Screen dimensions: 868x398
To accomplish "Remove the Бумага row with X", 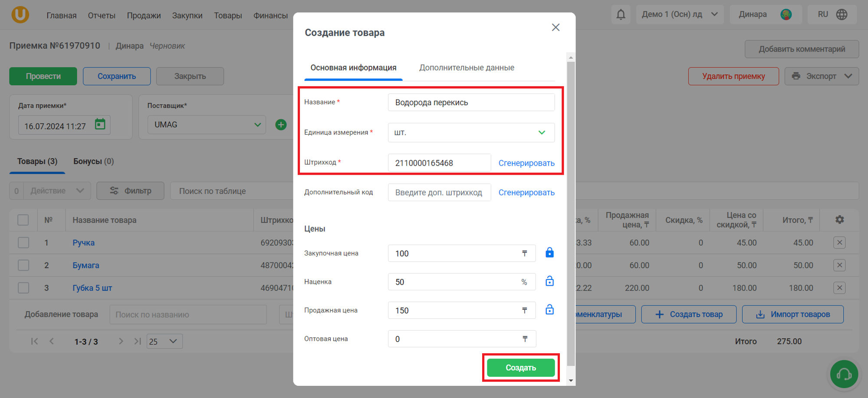I will point(839,265).
